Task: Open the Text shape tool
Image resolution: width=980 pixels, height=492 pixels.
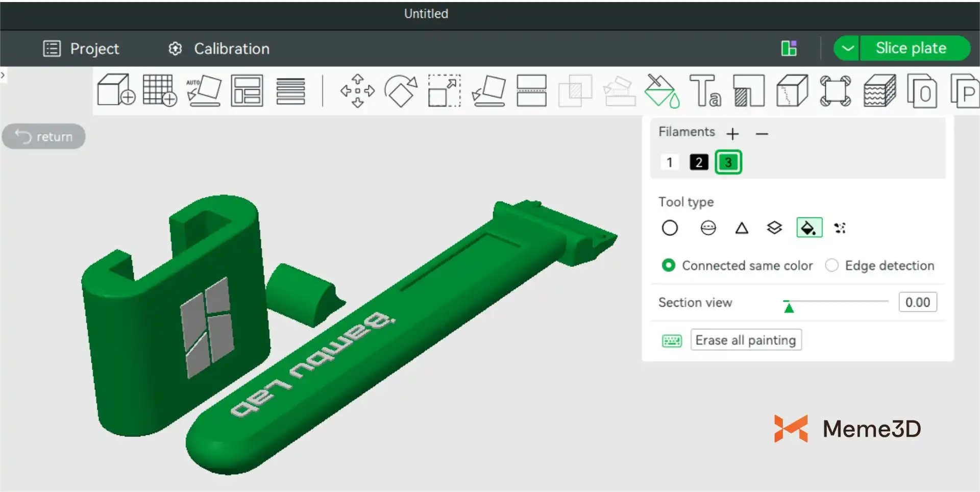Action: [705, 91]
